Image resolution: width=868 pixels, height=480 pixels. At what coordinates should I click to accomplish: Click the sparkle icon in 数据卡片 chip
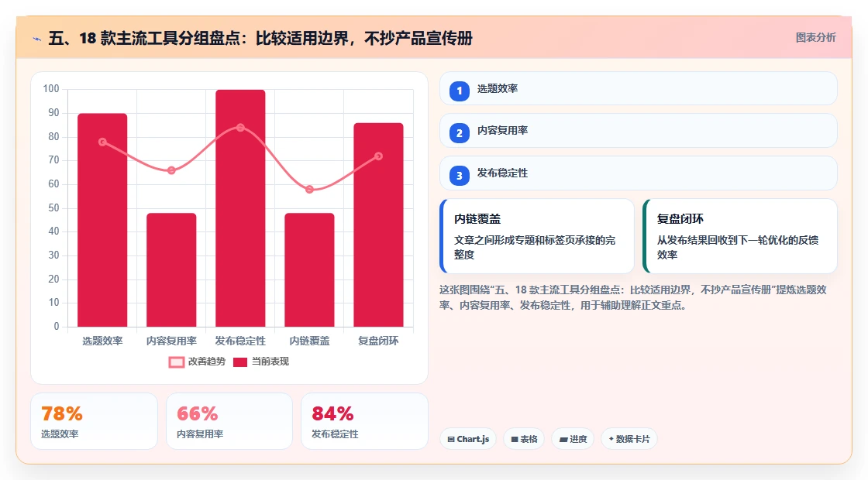(x=611, y=438)
